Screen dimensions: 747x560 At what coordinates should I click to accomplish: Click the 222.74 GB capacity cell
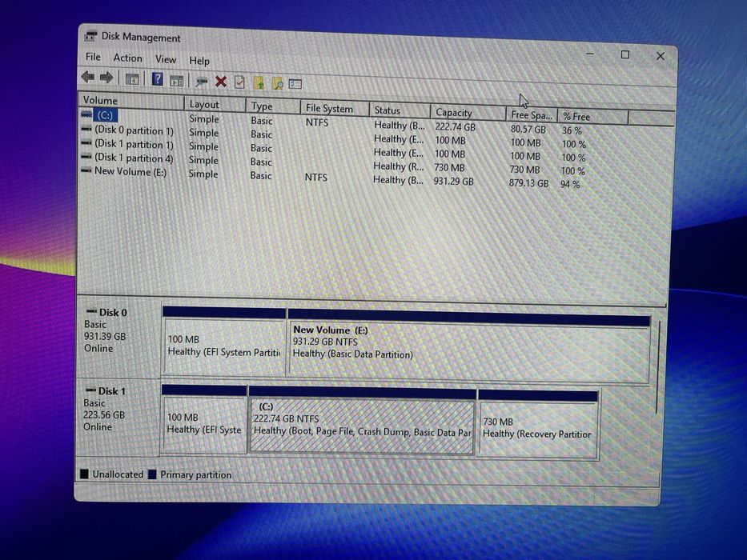point(455,127)
